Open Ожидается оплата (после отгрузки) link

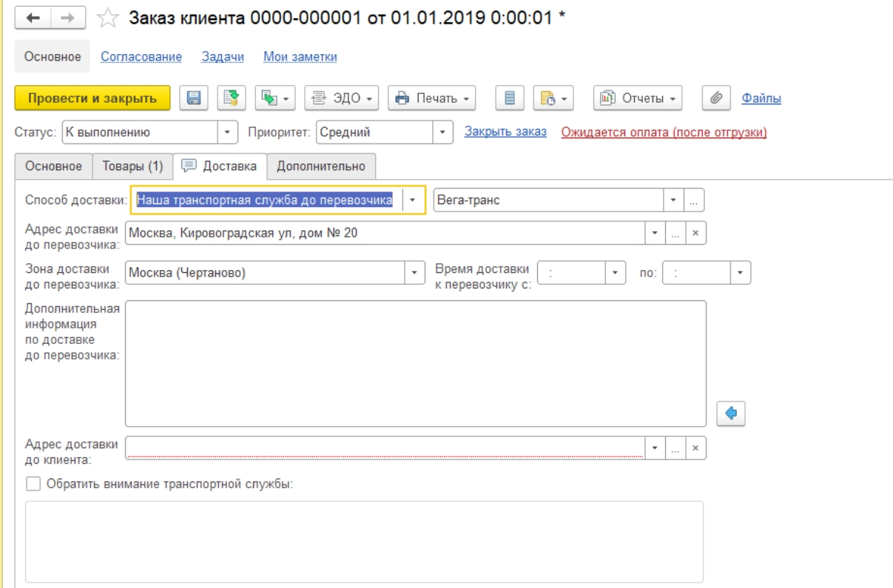tap(664, 132)
